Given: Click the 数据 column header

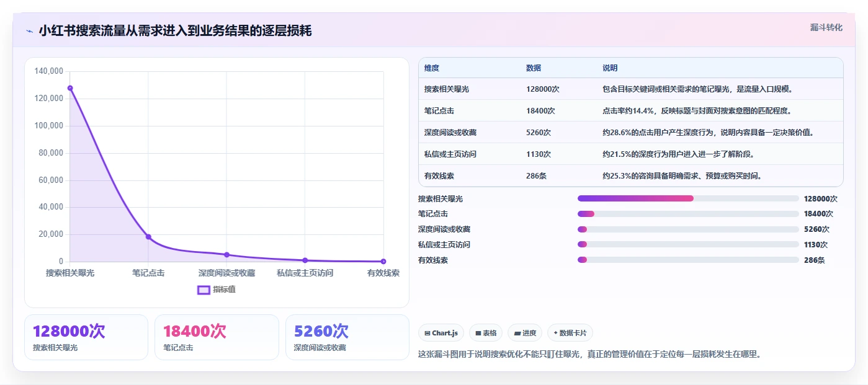Looking at the screenshot, I should coord(534,68).
